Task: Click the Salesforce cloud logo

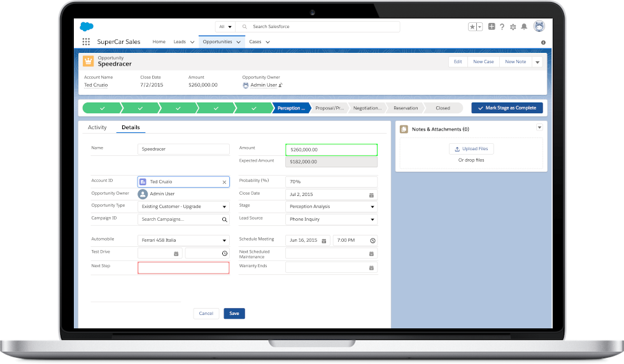Action: pyautogui.click(x=87, y=27)
